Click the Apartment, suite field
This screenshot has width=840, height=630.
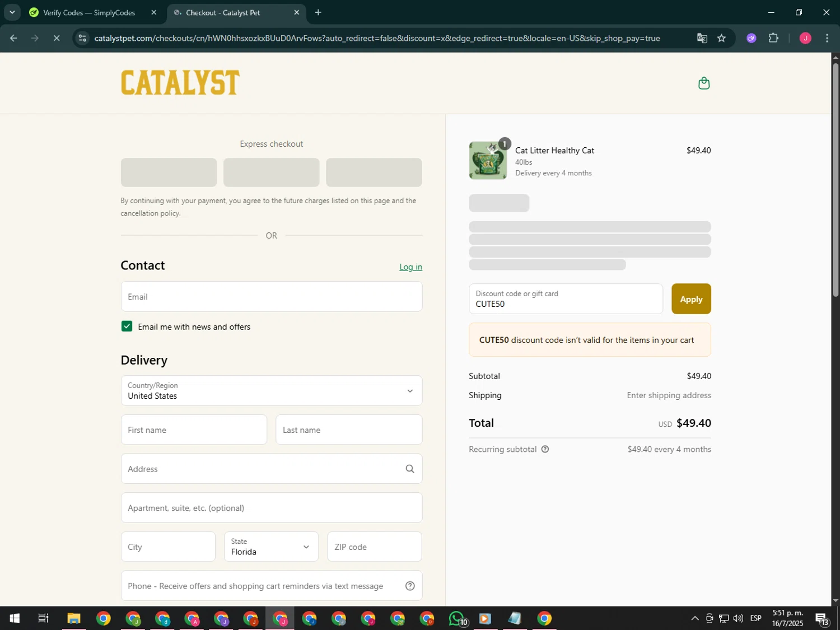(x=272, y=508)
